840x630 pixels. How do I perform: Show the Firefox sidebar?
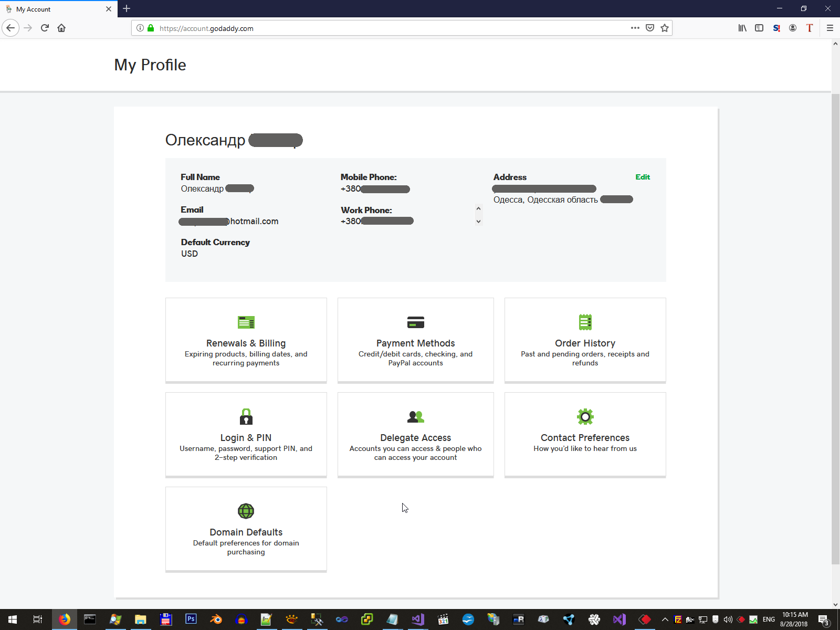759,28
